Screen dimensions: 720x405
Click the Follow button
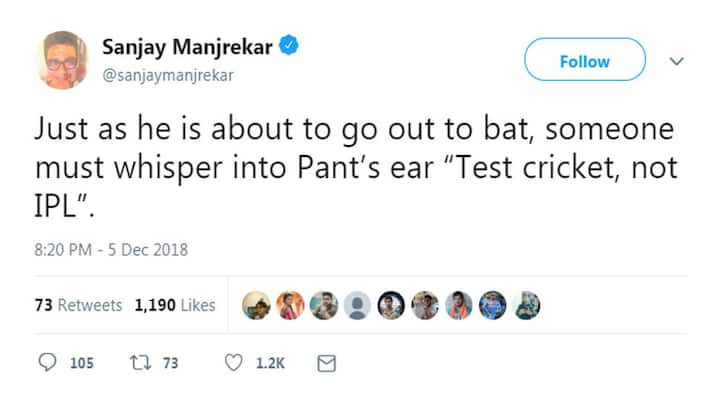[585, 60]
